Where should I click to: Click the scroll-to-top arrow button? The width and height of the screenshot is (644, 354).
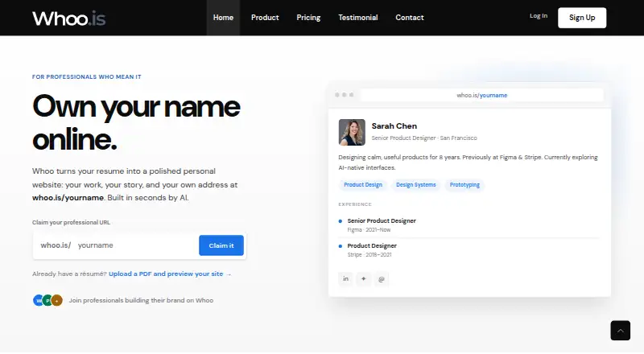pos(620,330)
